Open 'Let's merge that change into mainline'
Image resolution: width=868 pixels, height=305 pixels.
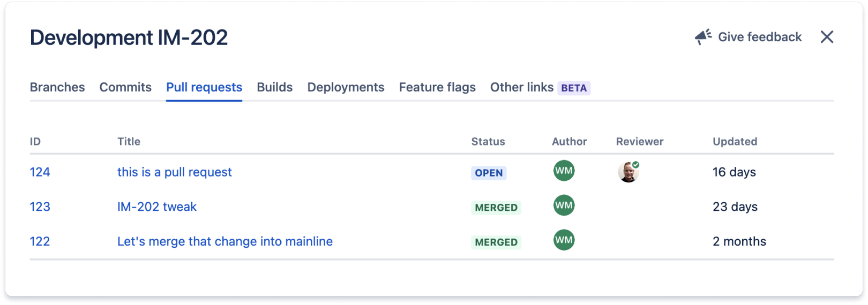point(225,242)
